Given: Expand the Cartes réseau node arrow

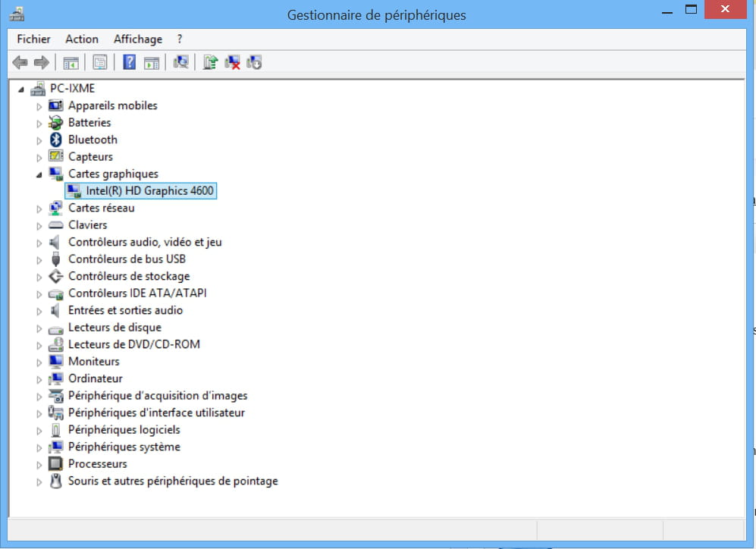Looking at the screenshot, I should pos(39,209).
